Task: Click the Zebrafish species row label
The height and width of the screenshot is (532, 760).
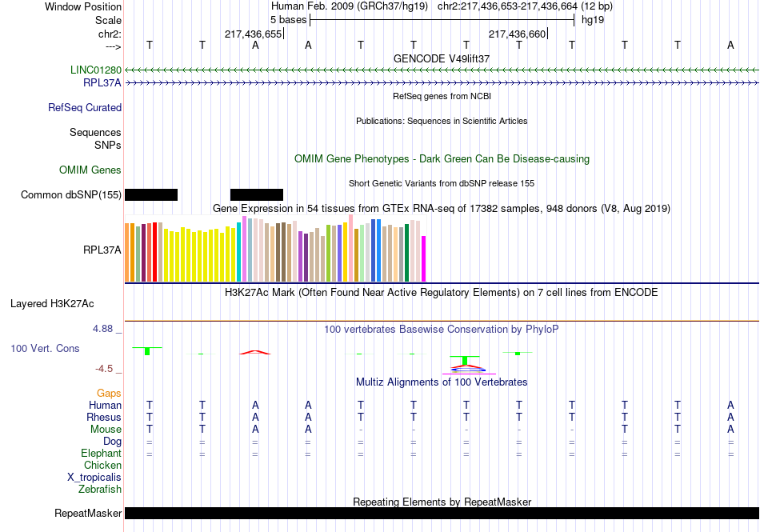Action: tap(100, 490)
